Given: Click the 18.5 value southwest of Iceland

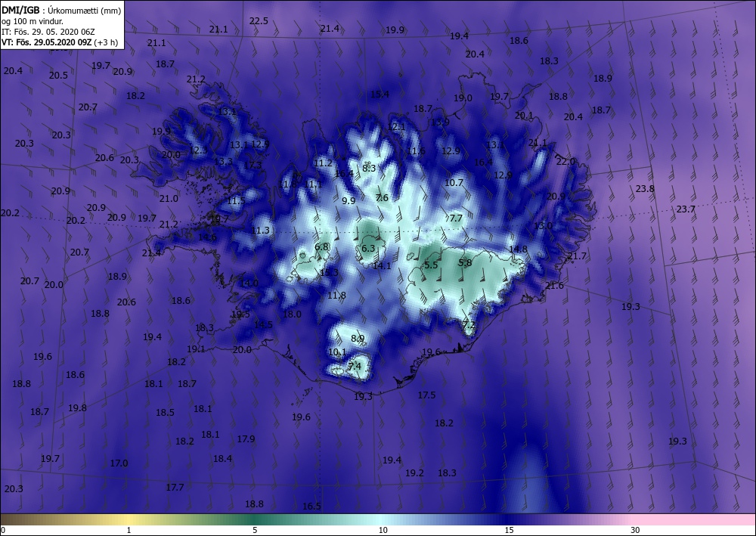Looking at the screenshot, I should point(165,412).
